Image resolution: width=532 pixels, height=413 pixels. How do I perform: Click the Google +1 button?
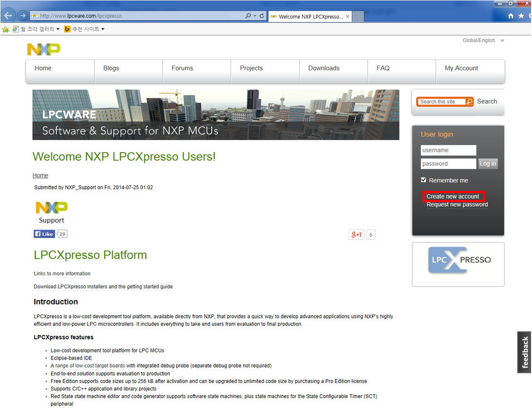point(356,234)
